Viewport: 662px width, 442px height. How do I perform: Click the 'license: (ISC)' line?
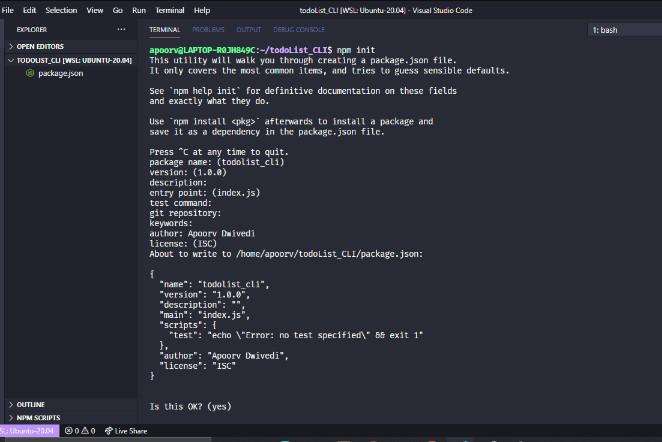[183, 244]
